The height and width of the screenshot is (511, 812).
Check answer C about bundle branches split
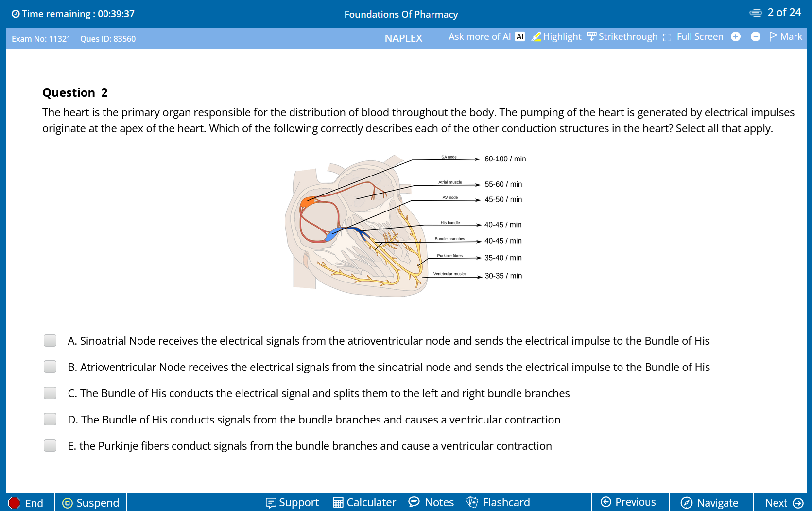(50, 393)
